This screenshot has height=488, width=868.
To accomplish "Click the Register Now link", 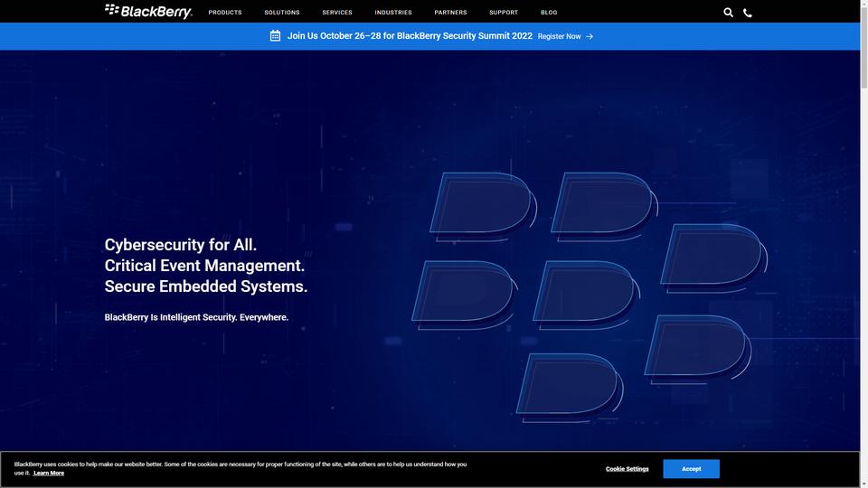I will 559,36.
